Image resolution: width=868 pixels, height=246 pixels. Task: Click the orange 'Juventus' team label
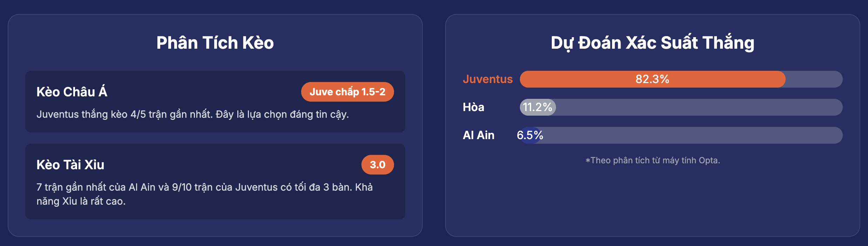point(488,79)
